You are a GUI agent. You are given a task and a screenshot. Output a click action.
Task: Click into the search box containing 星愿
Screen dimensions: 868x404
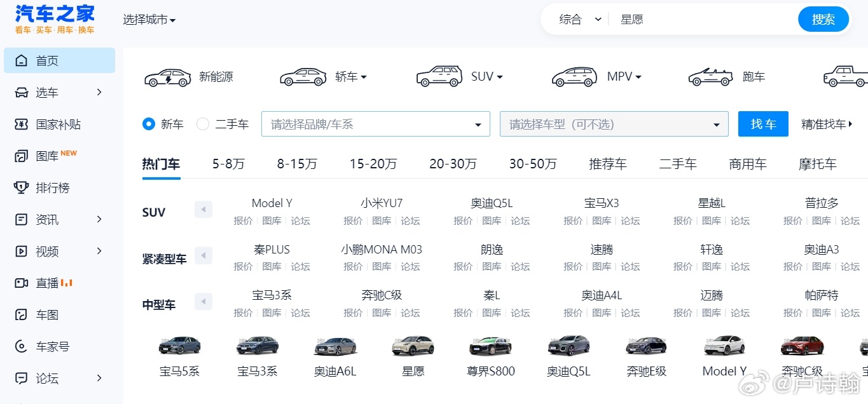703,20
